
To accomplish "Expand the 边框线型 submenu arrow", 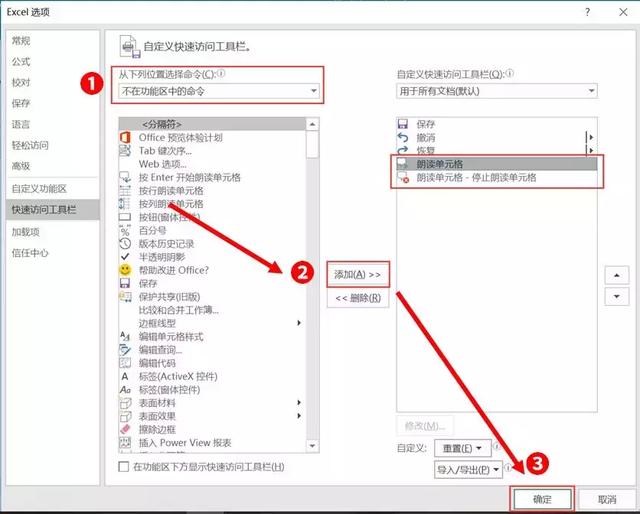I will (299, 323).
